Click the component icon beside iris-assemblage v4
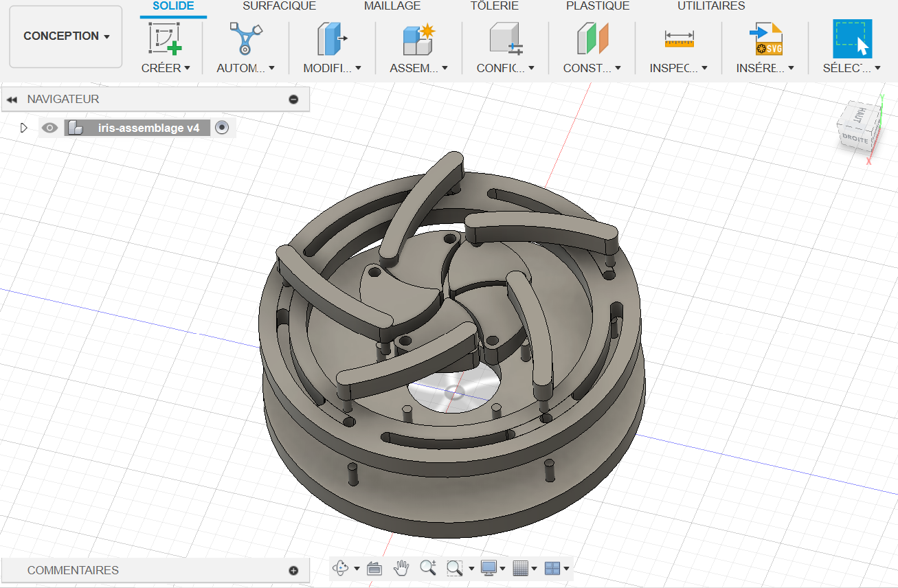 click(76, 128)
